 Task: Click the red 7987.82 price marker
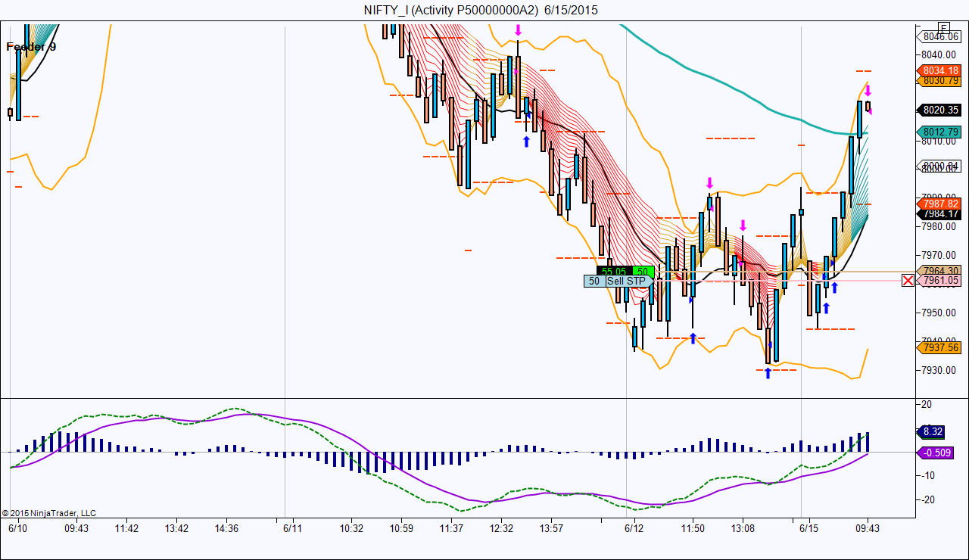[x=939, y=204]
